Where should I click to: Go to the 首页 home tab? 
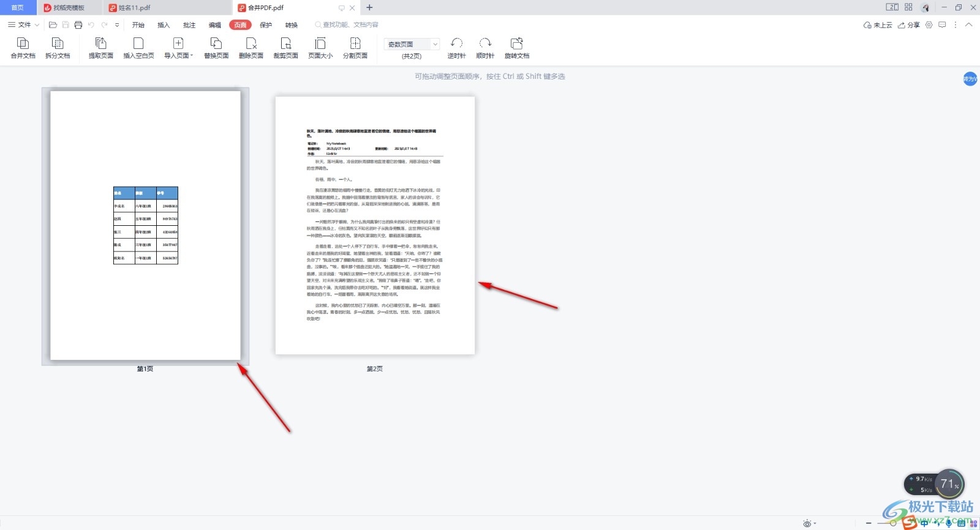(18, 7)
